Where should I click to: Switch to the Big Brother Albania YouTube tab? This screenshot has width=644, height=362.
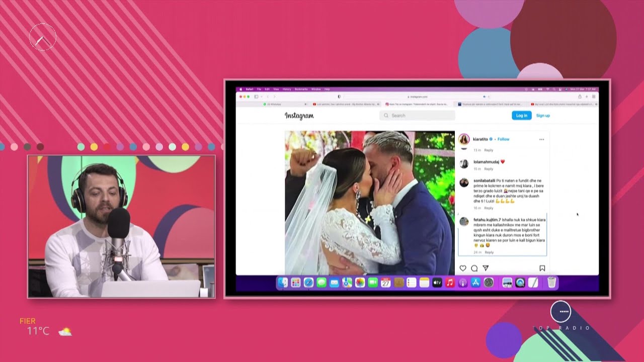pyautogui.click(x=346, y=104)
